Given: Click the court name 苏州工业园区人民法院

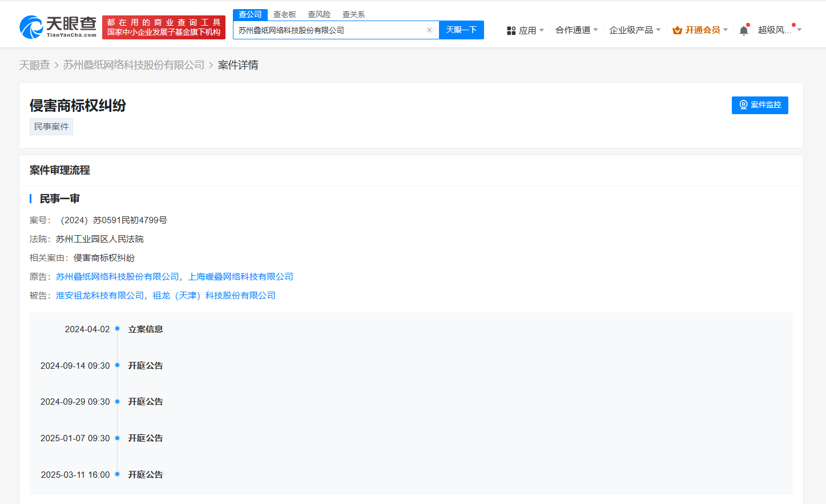Looking at the screenshot, I should tap(100, 239).
